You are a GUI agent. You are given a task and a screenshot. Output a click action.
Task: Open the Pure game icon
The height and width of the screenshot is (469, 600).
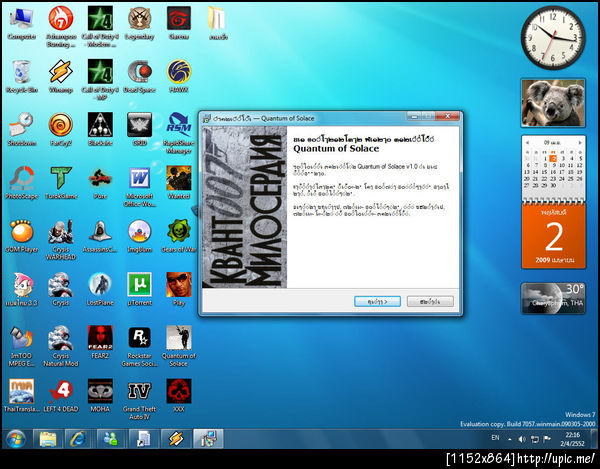tap(100, 183)
